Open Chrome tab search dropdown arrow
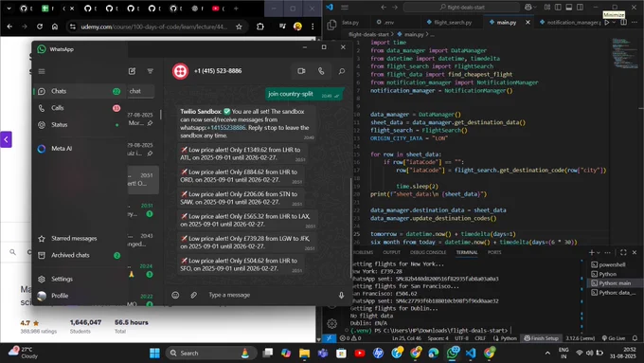 point(9,9)
